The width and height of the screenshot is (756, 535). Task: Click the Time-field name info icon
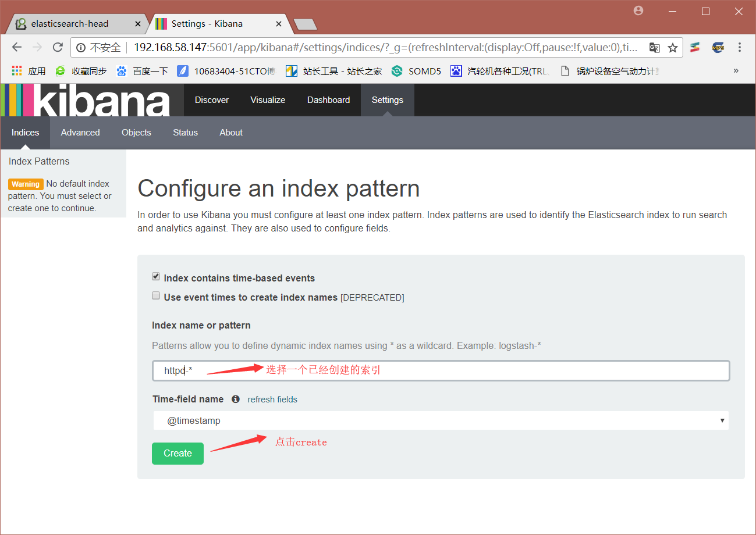click(x=236, y=399)
